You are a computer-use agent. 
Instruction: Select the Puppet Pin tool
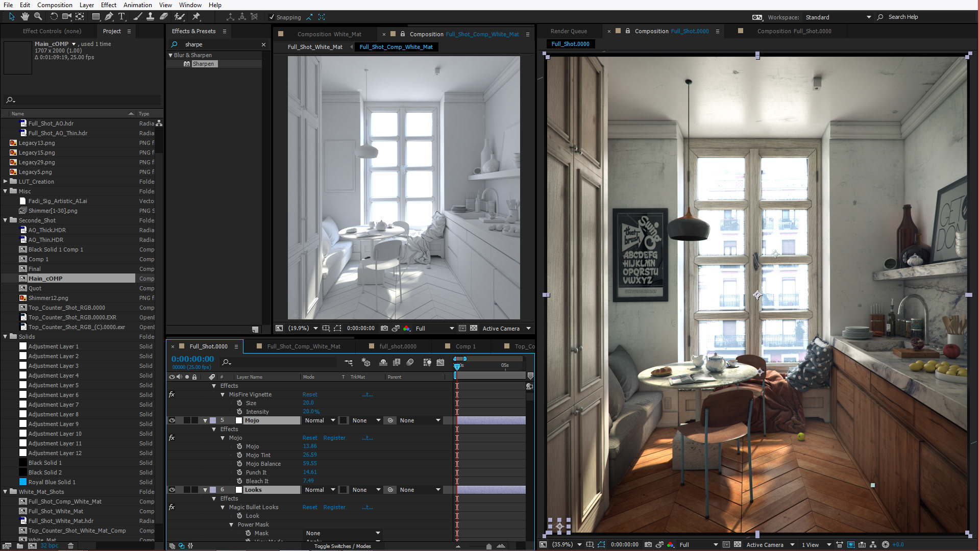(196, 17)
